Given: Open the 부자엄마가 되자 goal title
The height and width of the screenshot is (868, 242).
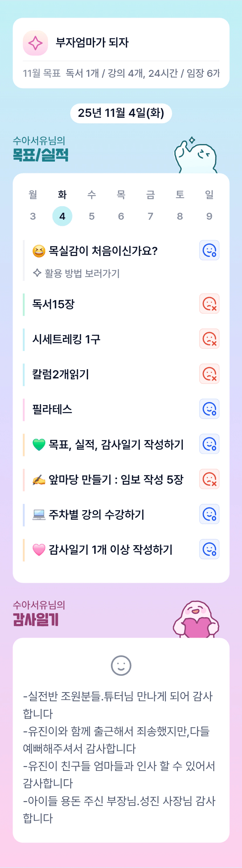Looking at the screenshot, I should [x=92, y=43].
